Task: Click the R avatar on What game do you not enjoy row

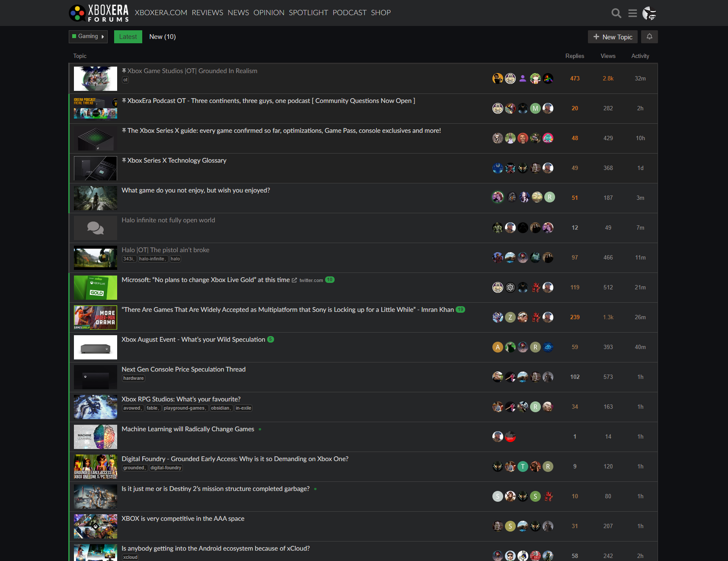Action: 549,197
